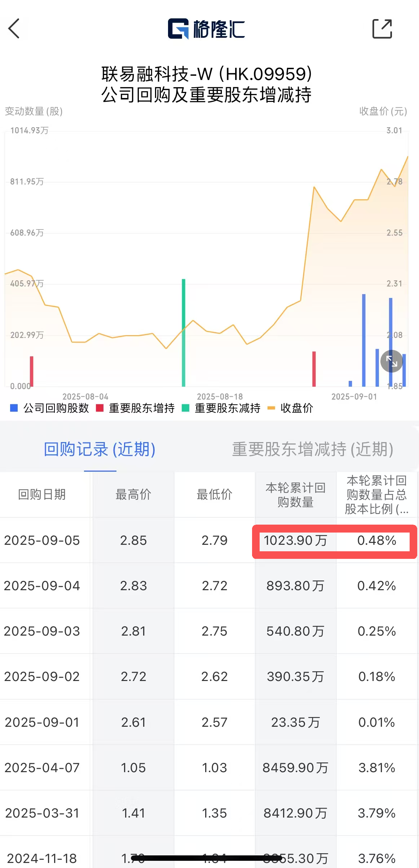Screen dimensions: 419x868
Task: Tap the 2.79 lowest price cell
Action: 215,540
